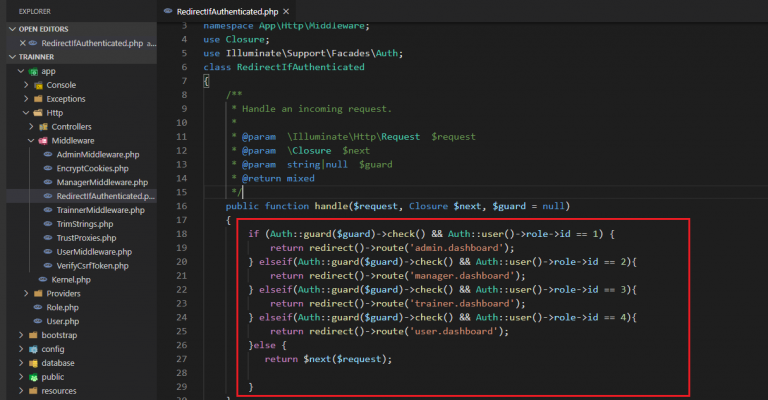This screenshot has width=768, height=400.
Task: Click line number 16 in gutter
Action: coord(182,206)
